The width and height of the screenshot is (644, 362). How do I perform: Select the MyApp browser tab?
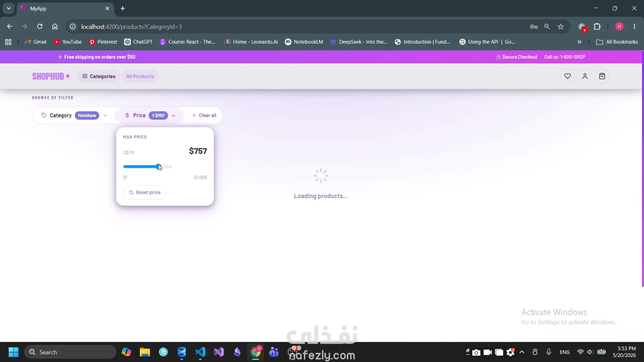click(x=65, y=9)
